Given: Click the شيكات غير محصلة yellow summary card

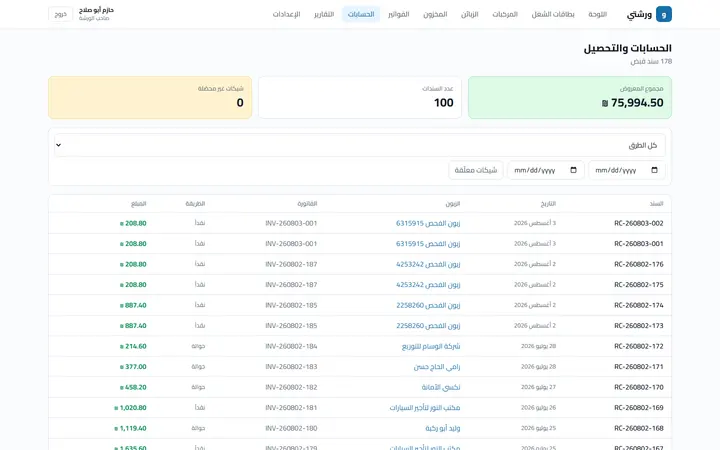Looking at the screenshot, I should click(150, 97).
